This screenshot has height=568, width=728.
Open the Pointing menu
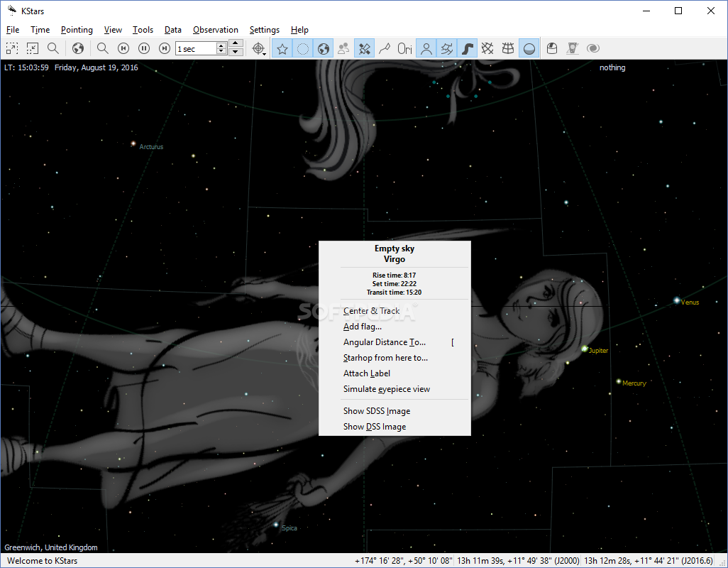[77, 30]
